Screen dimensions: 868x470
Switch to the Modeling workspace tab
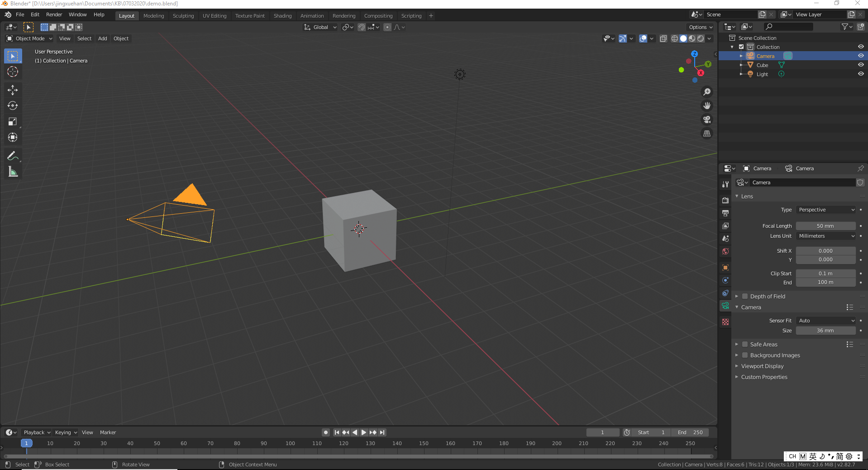point(153,16)
